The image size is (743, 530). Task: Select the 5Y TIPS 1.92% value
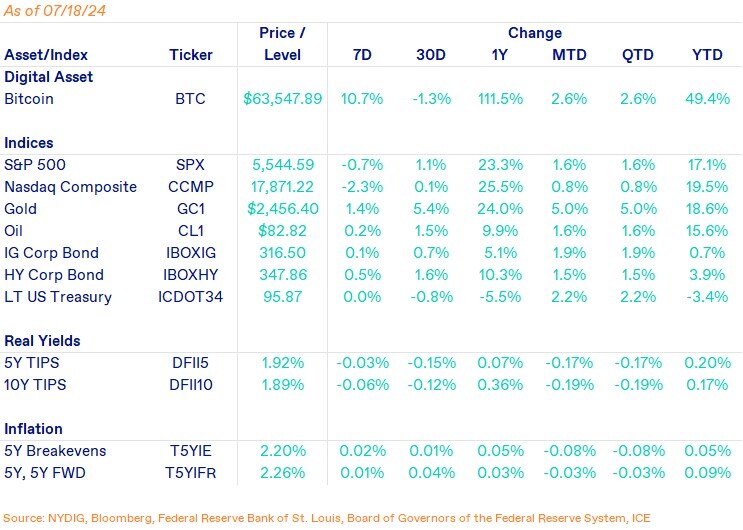(283, 363)
